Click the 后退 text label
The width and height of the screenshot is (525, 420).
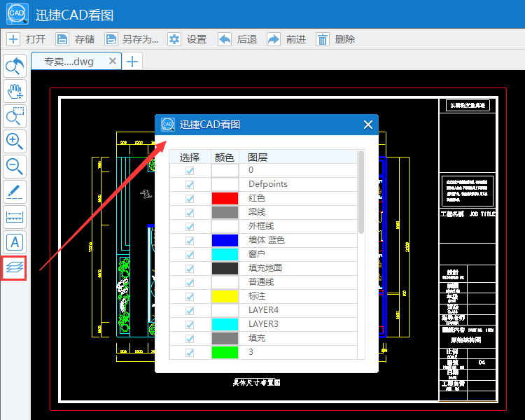pyautogui.click(x=247, y=39)
